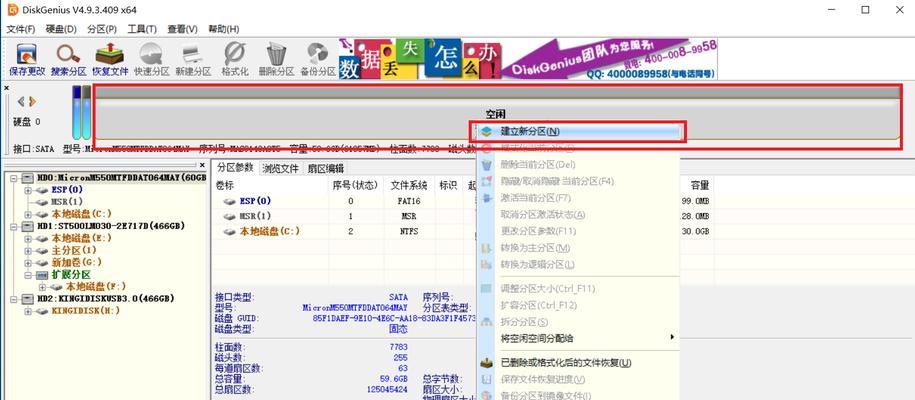This screenshot has width=915, height=400.
Task: Expand the 本地磁盘(E:) tree node
Action: 28,238
